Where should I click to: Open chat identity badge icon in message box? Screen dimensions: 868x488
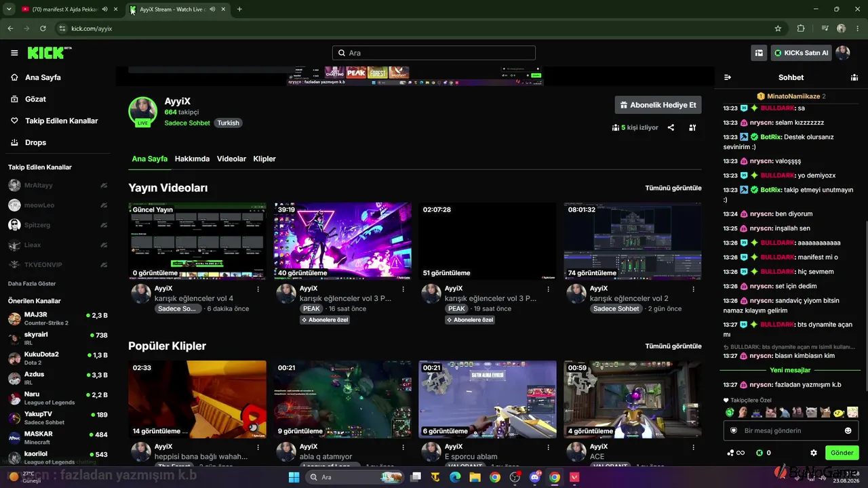point(734,430)
